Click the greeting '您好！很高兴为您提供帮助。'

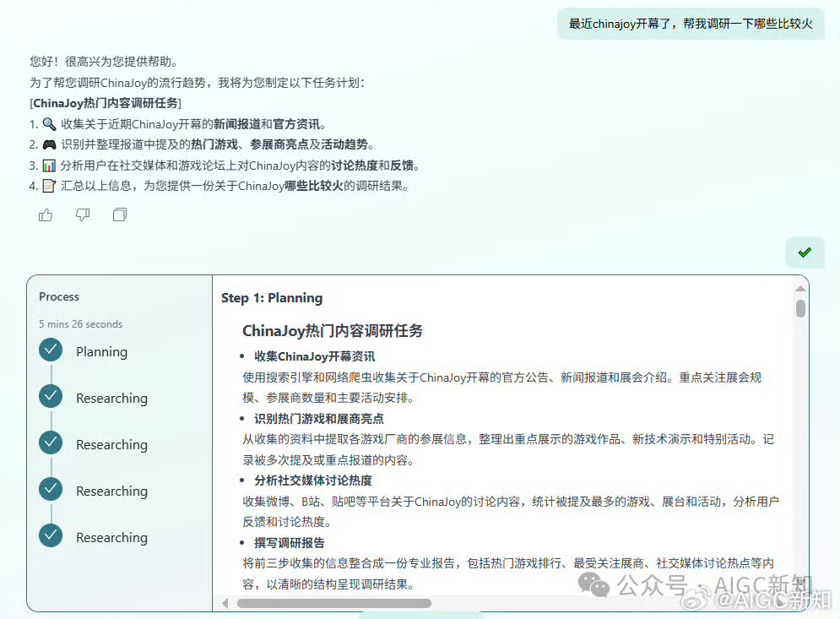pos(103,62)
